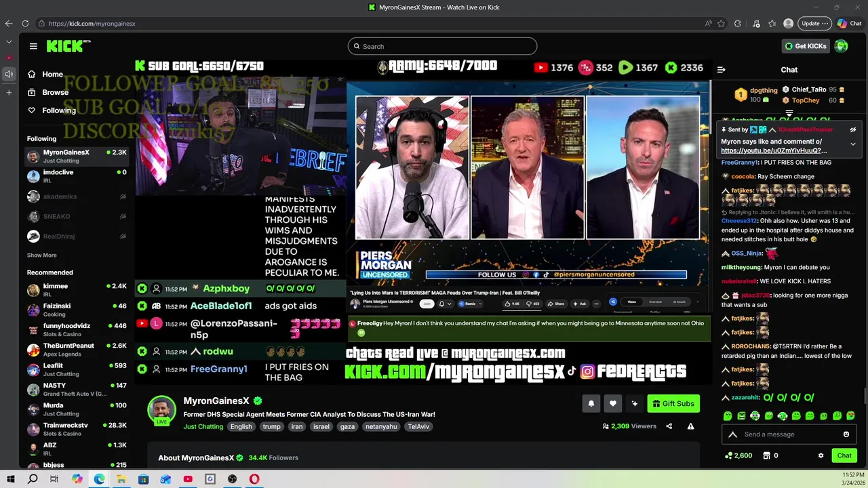Click the Gift Subs button
Viewport: 868px width, 488px height.
pos(673,403)
